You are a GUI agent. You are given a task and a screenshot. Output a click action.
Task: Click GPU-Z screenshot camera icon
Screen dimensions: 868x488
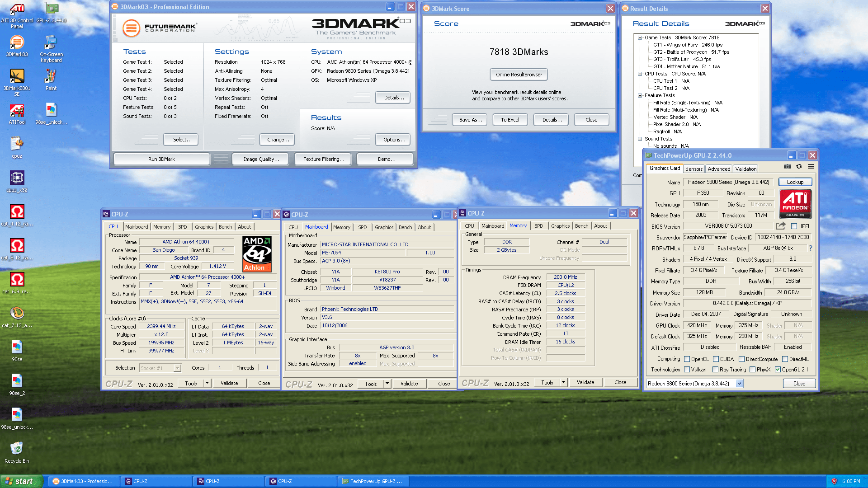click(788, 167)
